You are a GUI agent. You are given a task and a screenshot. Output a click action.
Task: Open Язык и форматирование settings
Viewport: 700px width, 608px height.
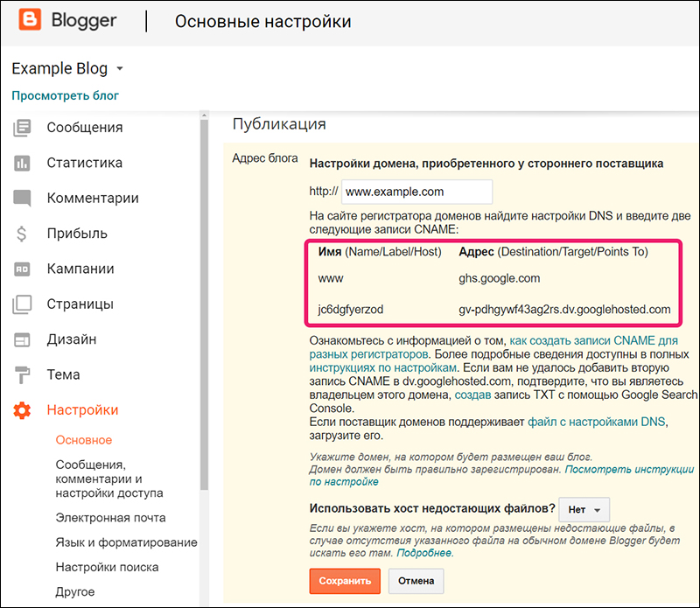(126, 542)
